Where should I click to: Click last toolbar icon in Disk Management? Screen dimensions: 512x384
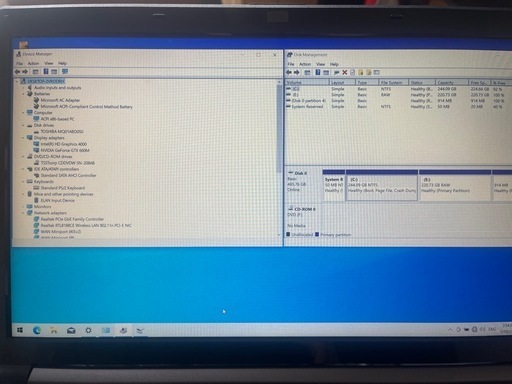point(377,72)
